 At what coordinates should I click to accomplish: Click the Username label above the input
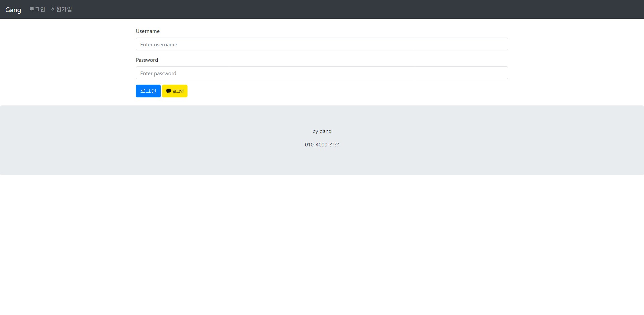pos(147,31)
